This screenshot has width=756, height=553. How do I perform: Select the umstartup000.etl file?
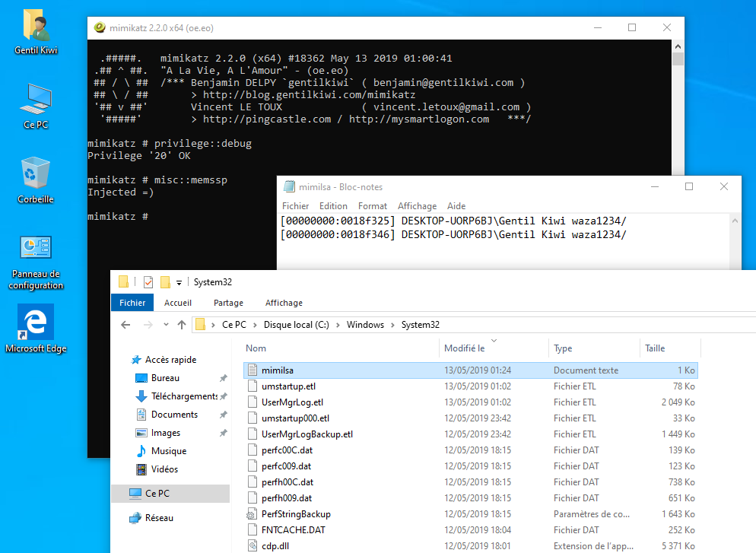pos(471,418)
